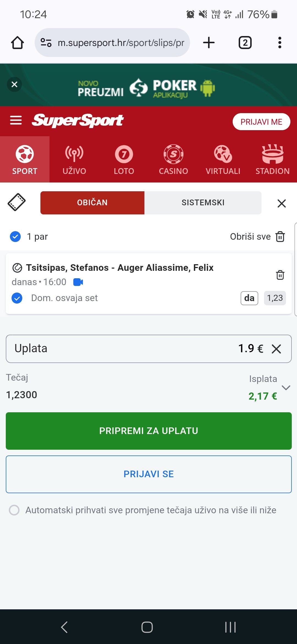
Task: Uncheck the Dom. osvaja set selection
Action: 17,298
